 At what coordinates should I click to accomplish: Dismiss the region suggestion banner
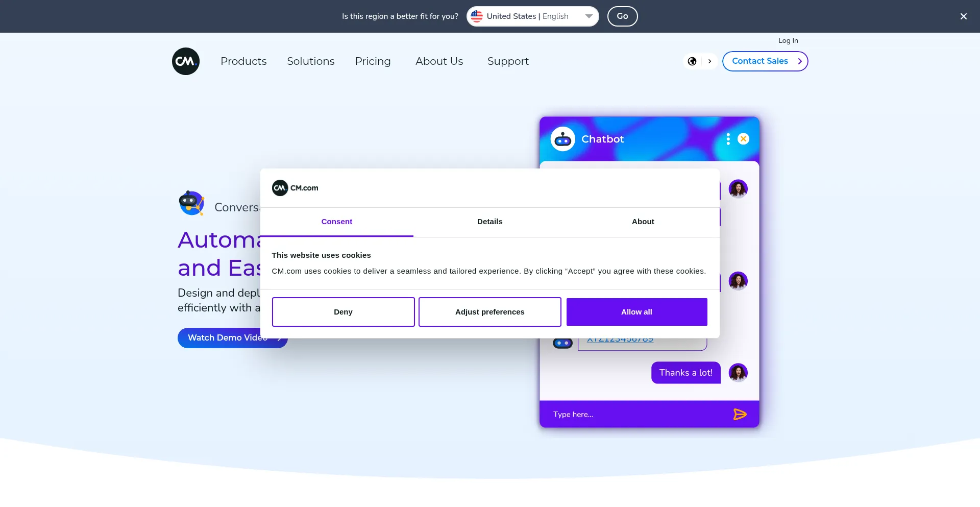pyautogui.click(x=963, y=16)
